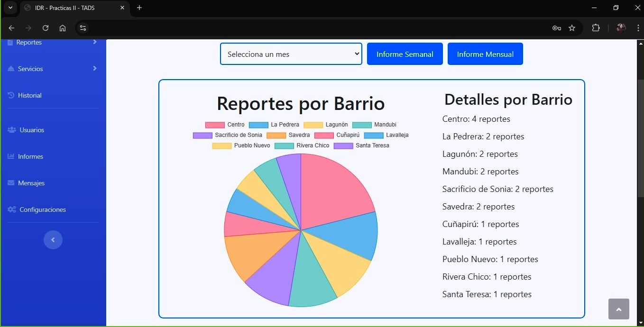Click the scroll-to-top arrow button

(x=618, y=309)
